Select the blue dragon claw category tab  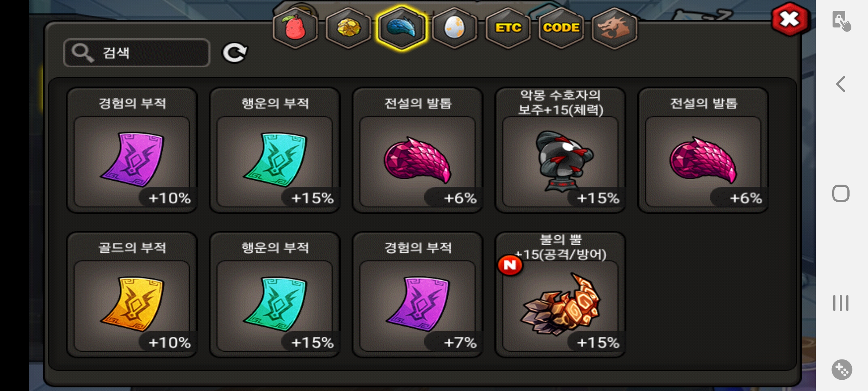[401, 28]
